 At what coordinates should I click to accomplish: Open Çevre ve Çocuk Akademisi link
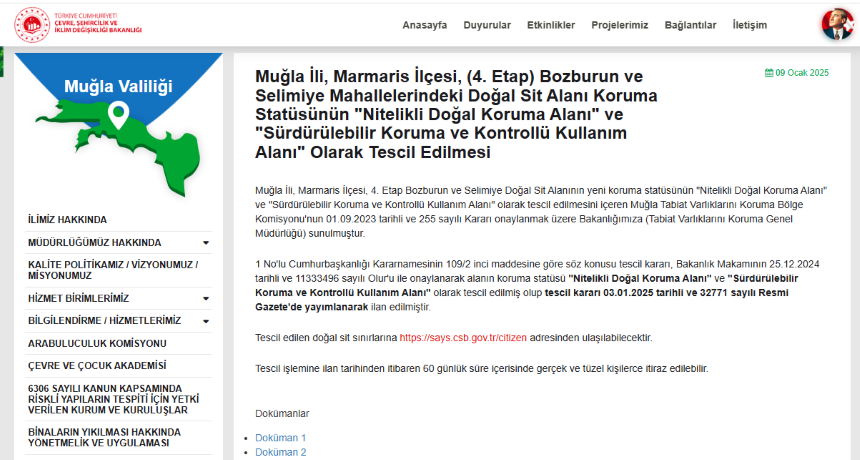(97, 366)
